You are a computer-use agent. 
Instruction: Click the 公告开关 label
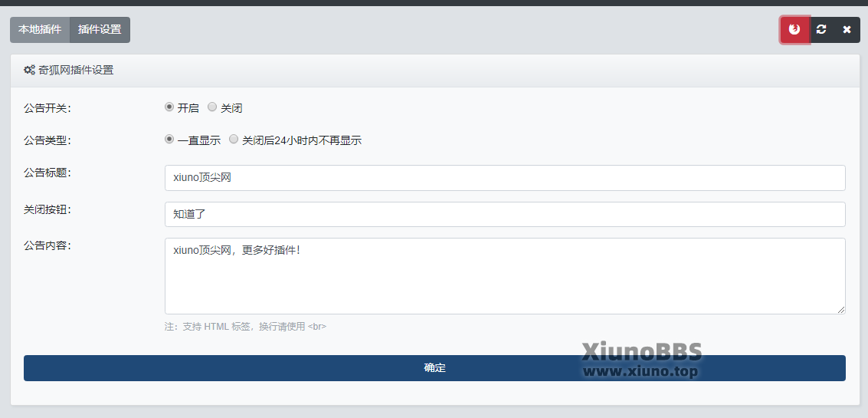47,109
